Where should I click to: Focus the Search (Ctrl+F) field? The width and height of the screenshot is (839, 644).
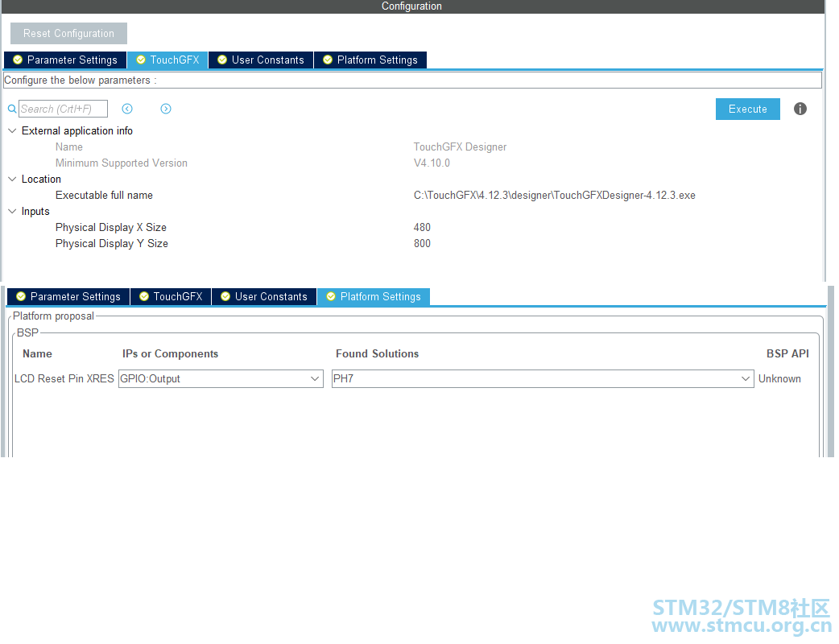coord(63,109)
